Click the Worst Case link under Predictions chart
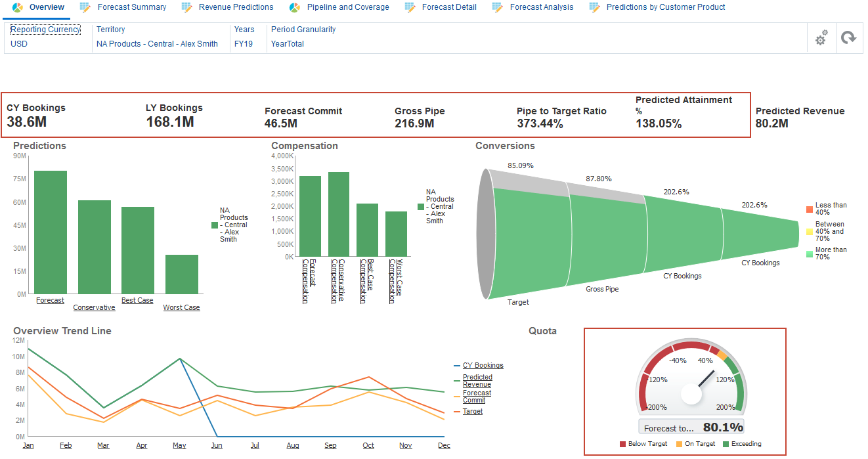Viewport: 868px width, 459px height. click(181, 307)
